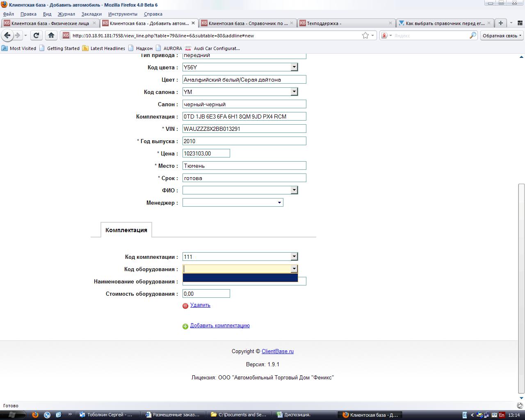Switch to 'Как выбрать справочник' tab
Screen dimensions: 525x420
pyautogui.click(x=445, y=23)
